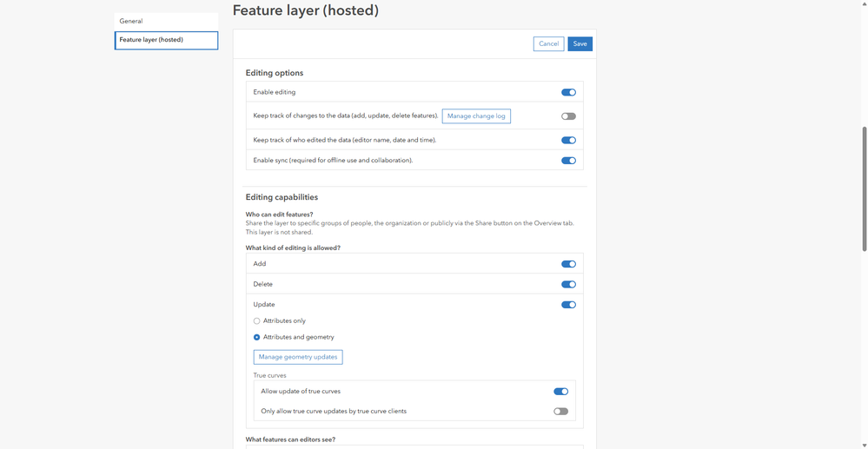The image size is (868, 449).
Task: Open Manage geometry updates
Action: [298, 357]
